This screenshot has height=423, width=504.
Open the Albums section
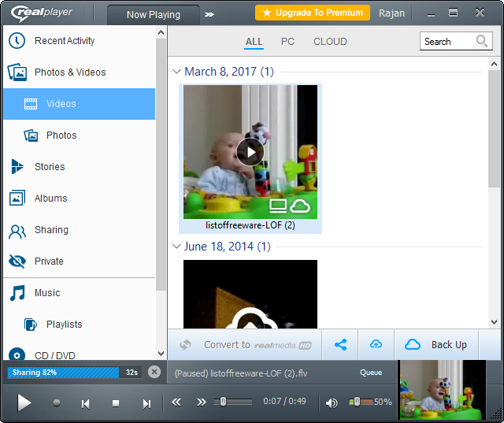[79, 199]
